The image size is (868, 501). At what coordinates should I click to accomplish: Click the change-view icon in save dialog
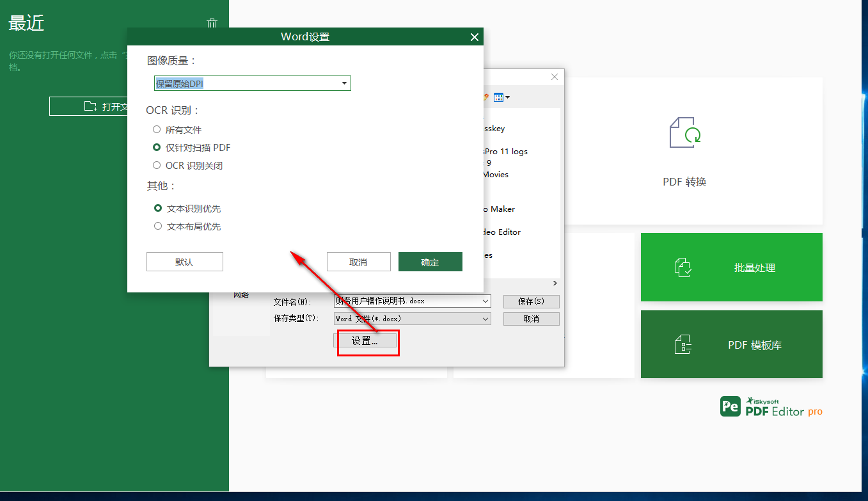(498, 97)
